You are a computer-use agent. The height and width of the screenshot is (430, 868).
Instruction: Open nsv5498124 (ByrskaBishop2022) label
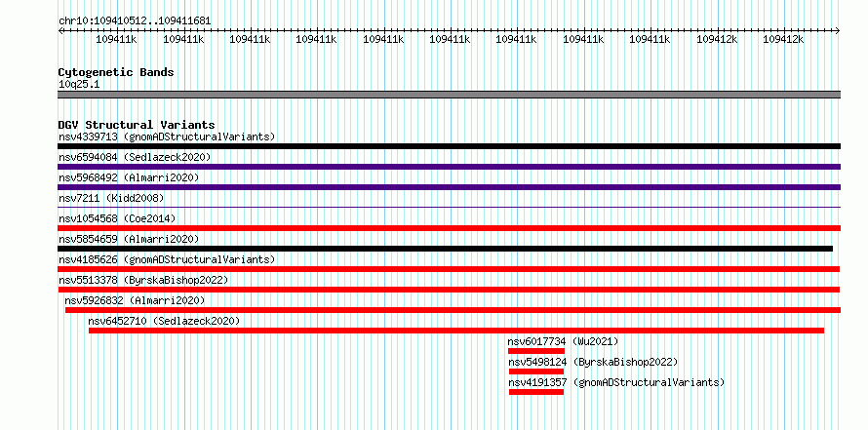tap(593, 362)
